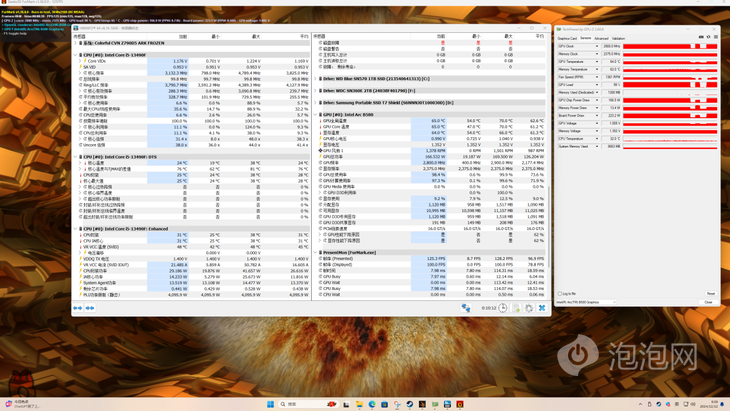Switch to the Graphics Card tab
Screen dimensions: 730x411
click(567, 38)
